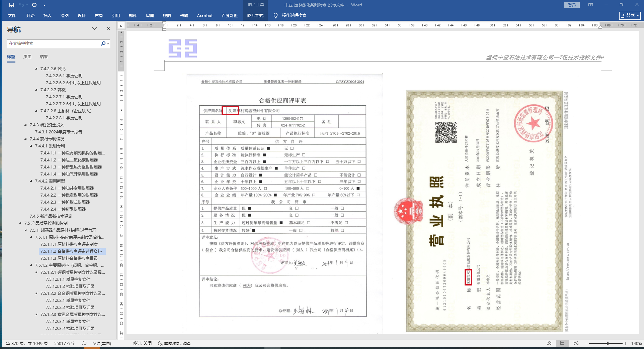Open the 设计 ribbon tab
The height and width of the screenshot is (349, 644).
point(82,16)
